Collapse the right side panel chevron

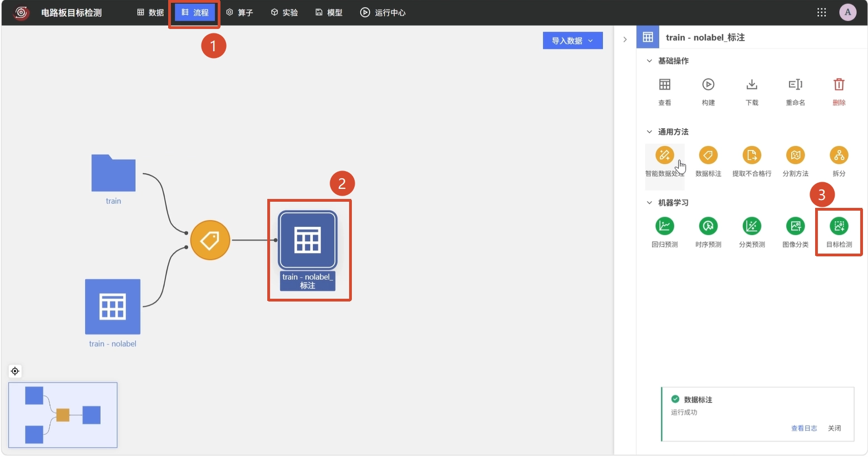(625, 40)
